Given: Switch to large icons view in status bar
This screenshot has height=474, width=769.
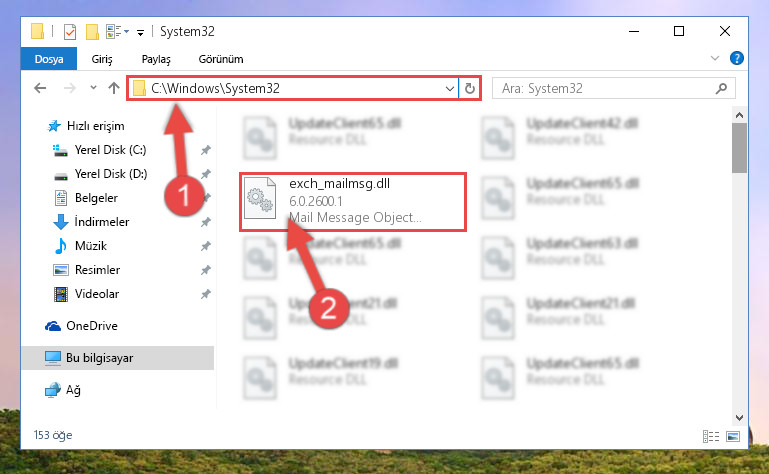Looking at the screenshot, I should pos(733,436).
